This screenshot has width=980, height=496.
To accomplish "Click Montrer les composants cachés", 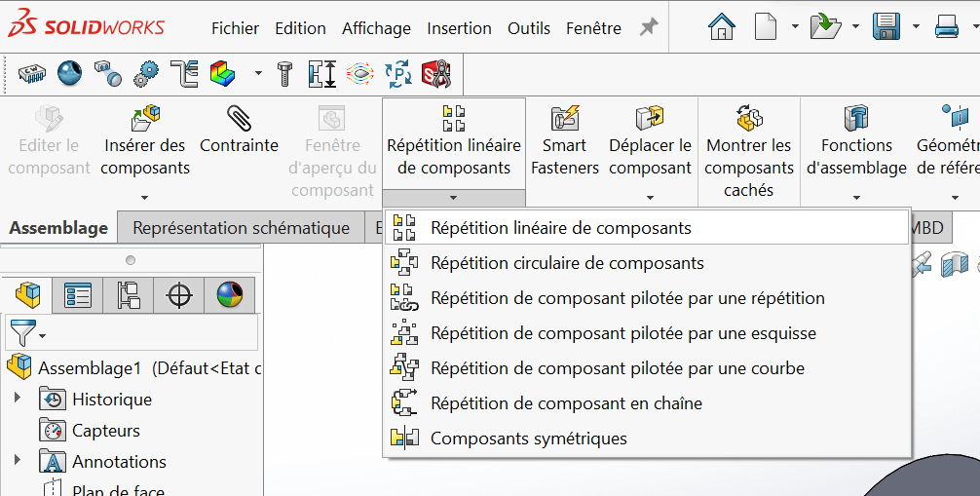I will point(748,151).
